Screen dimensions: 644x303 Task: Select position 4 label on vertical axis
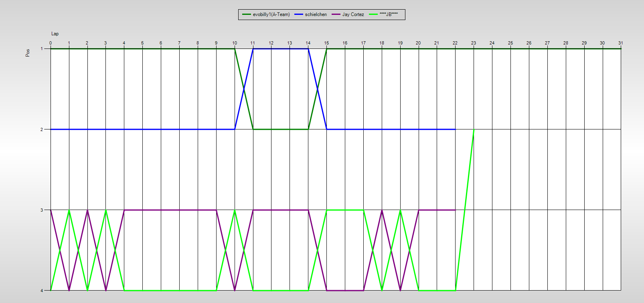click(x=42, y=290)
